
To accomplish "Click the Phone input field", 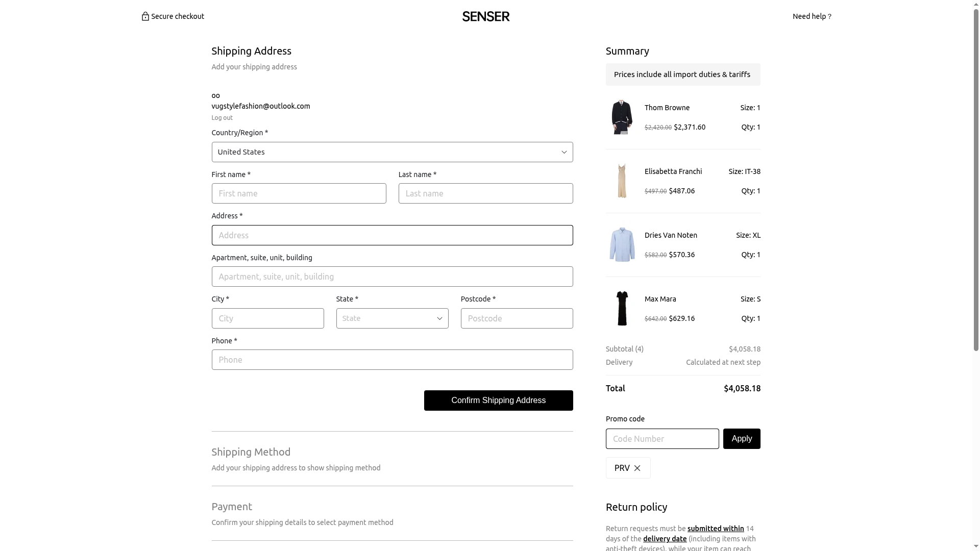I will [x=392, y=360].
